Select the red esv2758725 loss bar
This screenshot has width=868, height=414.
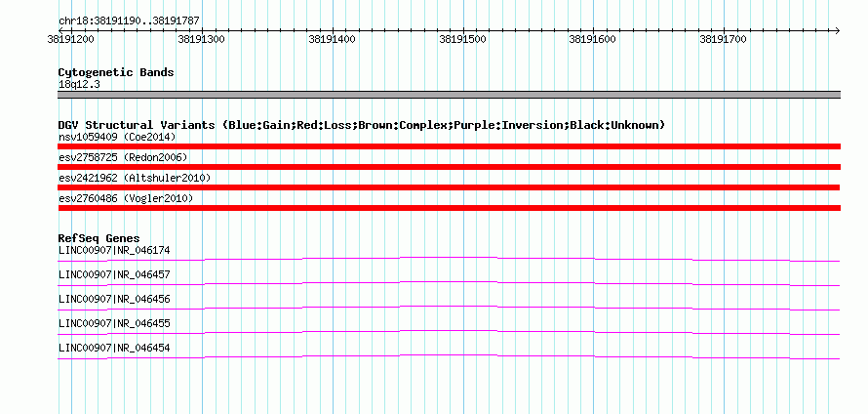tap(449, 167)
